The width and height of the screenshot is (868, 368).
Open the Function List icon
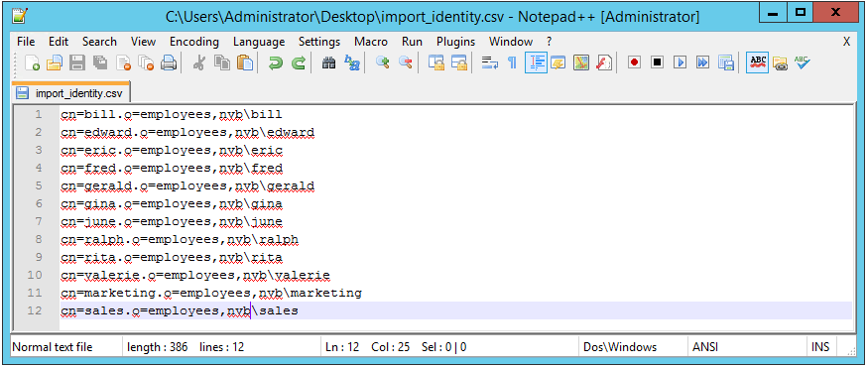click(603, 62)
